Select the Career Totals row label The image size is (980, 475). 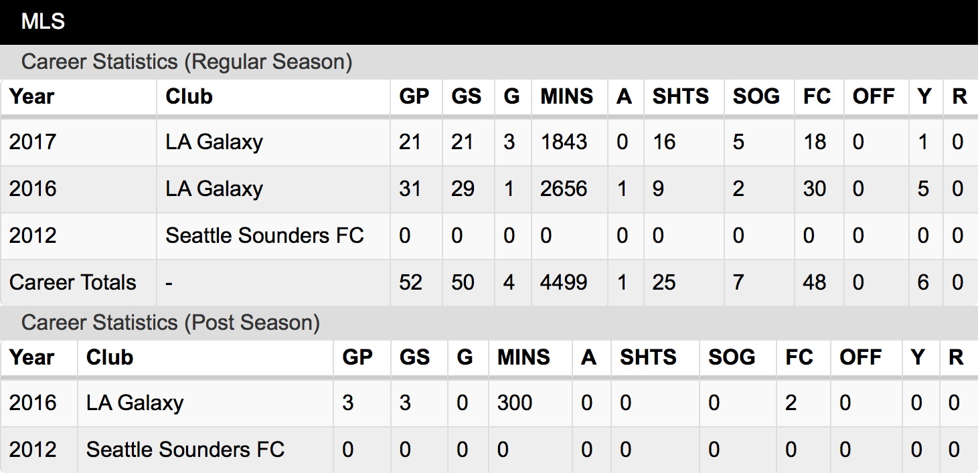click(73, 282)
